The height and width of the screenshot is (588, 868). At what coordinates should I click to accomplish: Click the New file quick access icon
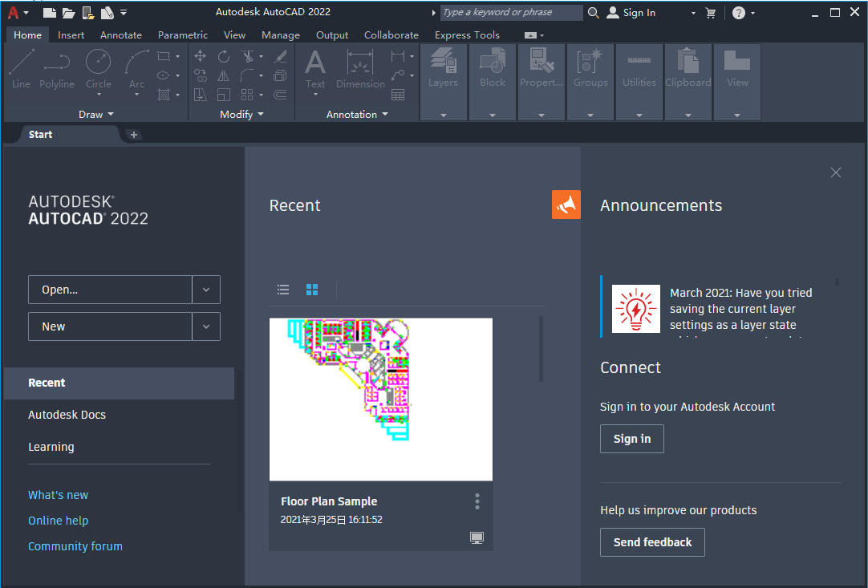[x=49, y=12]
